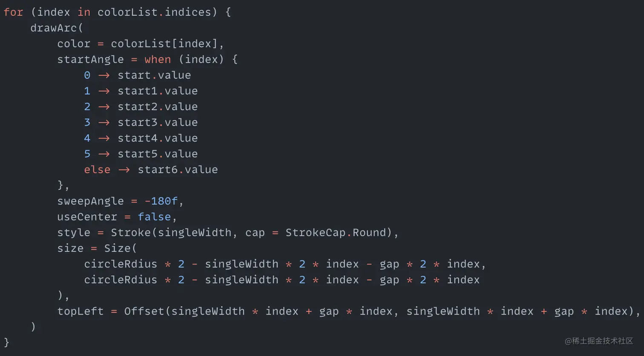Image resolution: width=644 pixels, height=356 pixels.
Task: Click colorList[index] color assignment
Action: [x=164, y=44]
